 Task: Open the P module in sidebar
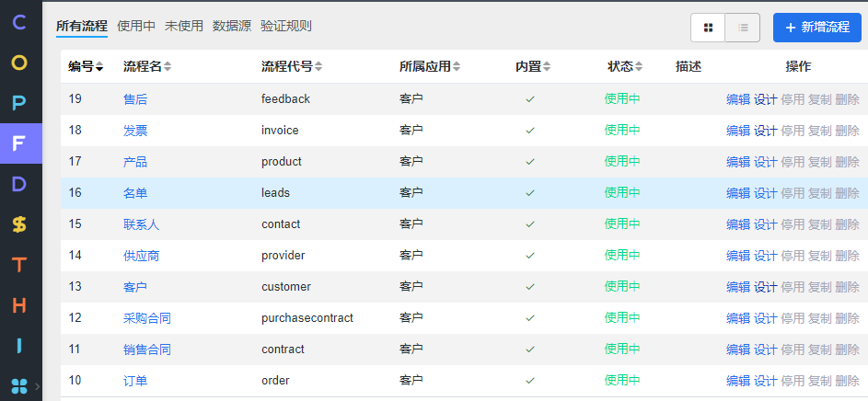[19, 103]
